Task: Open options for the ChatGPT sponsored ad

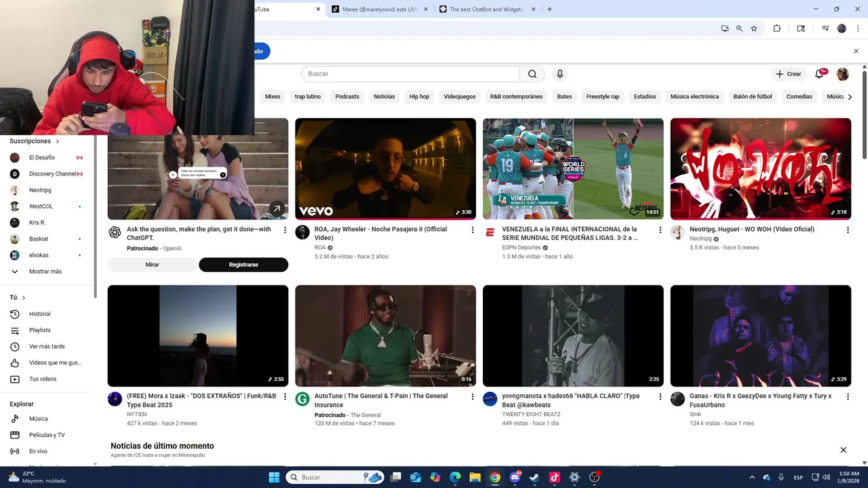Action: [x=285, y=230]
